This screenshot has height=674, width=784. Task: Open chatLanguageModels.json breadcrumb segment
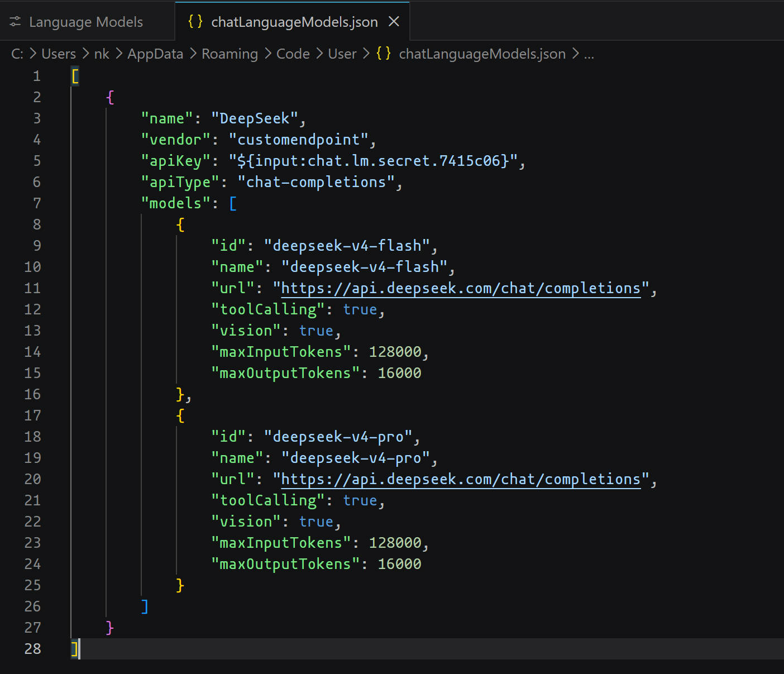(482, 54)
